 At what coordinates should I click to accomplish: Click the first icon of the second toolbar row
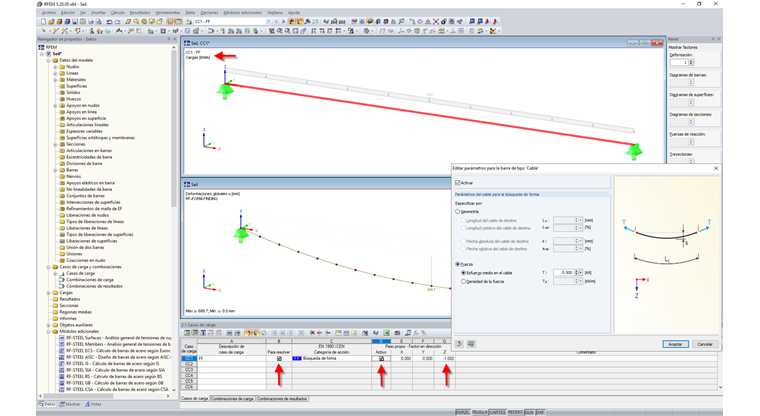pyautogui.click(x=44, y=31)
